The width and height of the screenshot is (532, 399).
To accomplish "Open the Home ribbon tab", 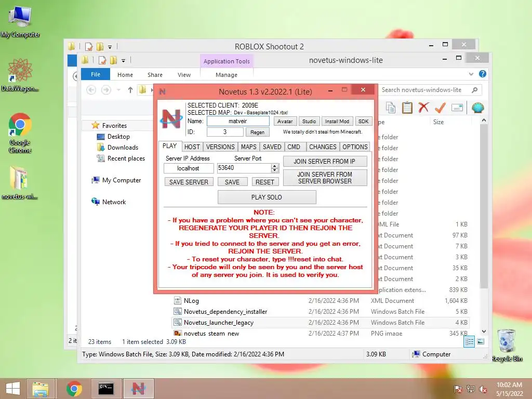I will [x=125, y=75].
